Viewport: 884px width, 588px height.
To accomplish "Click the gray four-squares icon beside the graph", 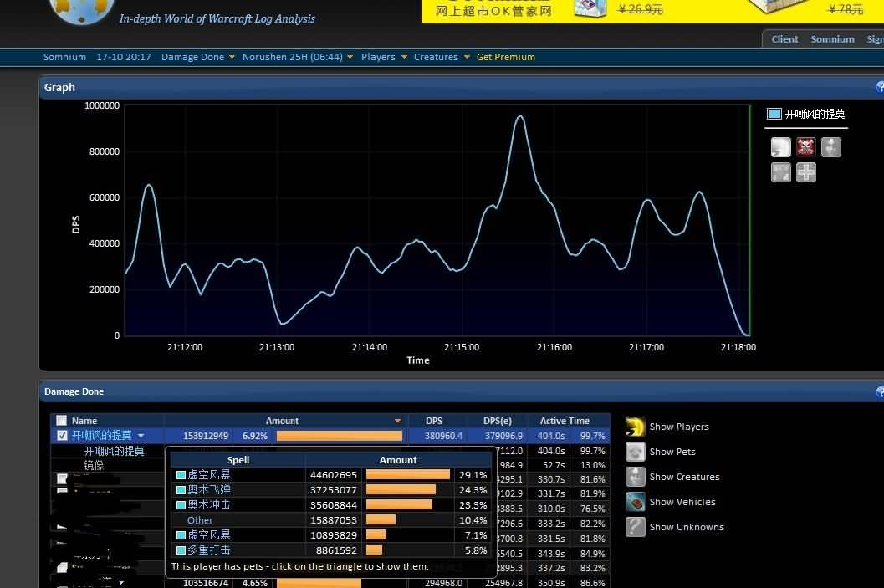I will [781, 172].
